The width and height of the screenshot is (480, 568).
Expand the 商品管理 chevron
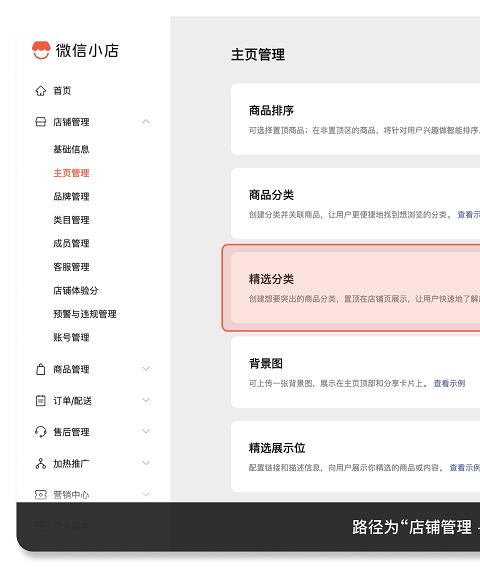click(146, 369)
